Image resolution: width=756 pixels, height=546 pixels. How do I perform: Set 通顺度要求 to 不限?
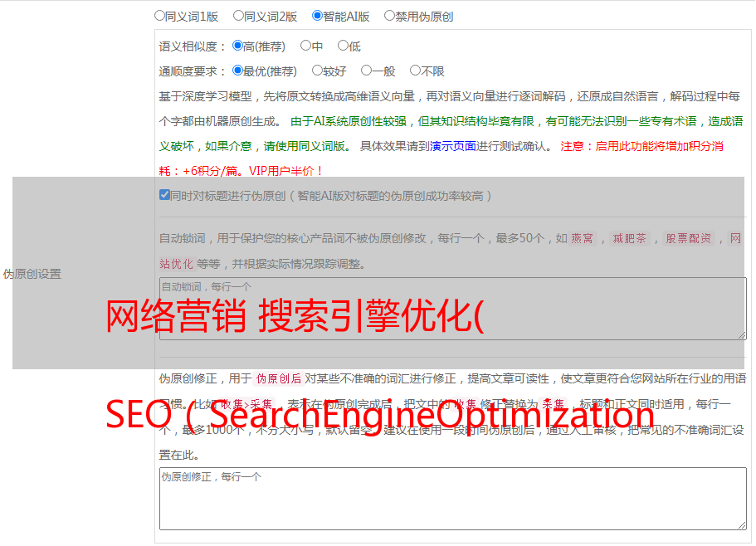click(x=415, y=71)
